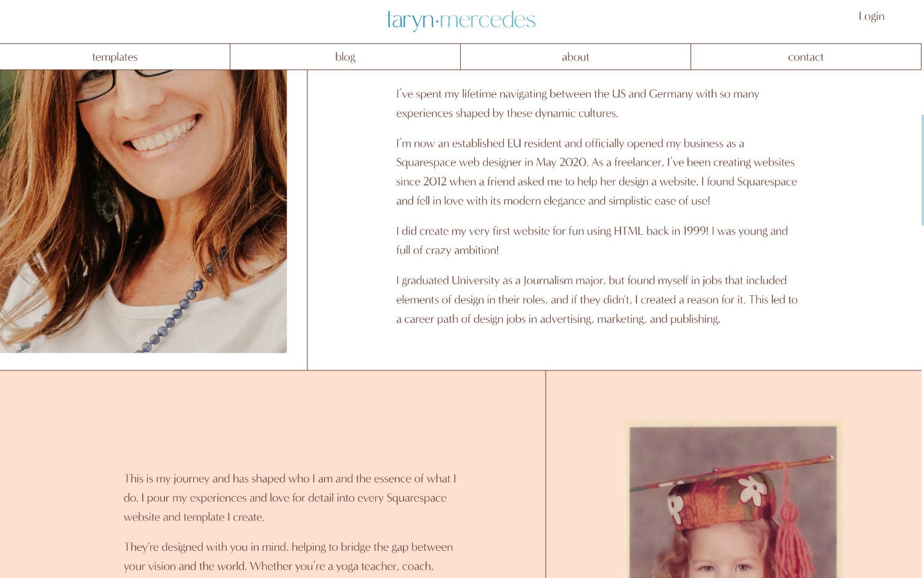Open the Login link
The height and width of the screenshot is (578, 924).
click(871, 16)
